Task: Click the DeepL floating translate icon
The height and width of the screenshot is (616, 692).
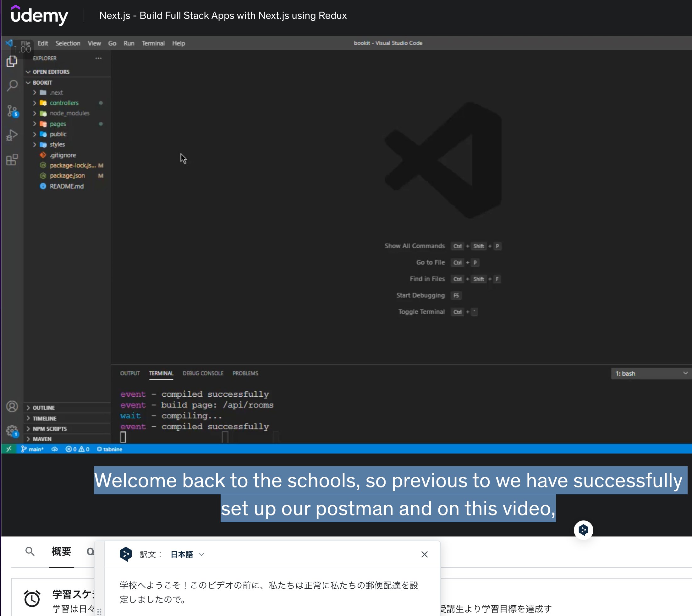Action: pyautogui.click(x=583, y=530)
